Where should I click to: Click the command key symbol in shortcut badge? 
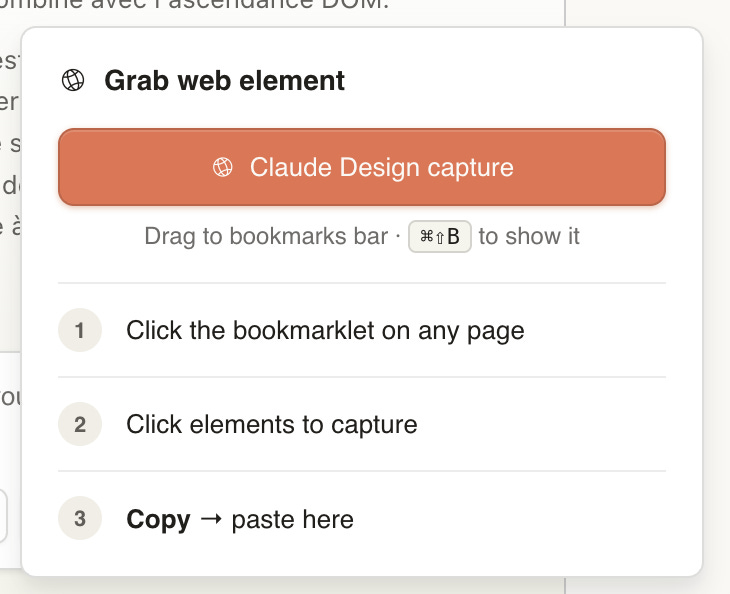(426, 236)
